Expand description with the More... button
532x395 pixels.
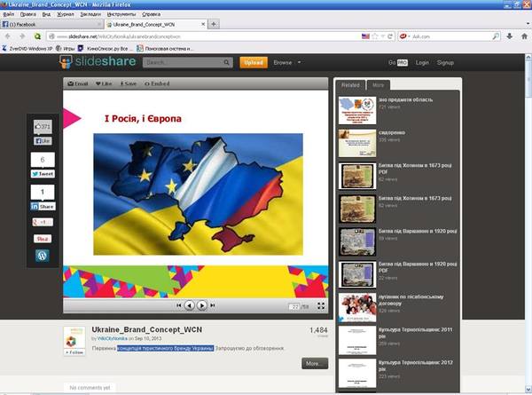(x=314, y=364)
